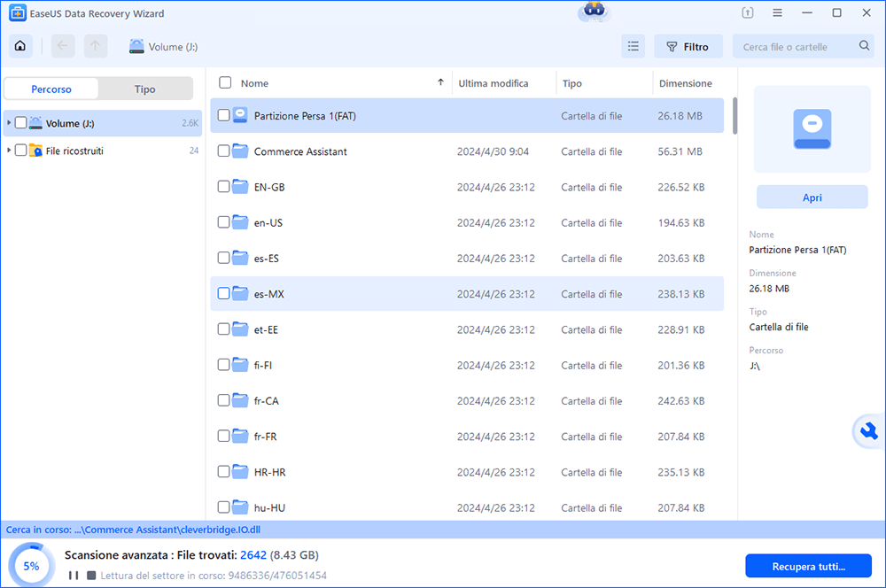Check the fr-FR folder checkbox
886x588 pixels.
coord(224,436)
